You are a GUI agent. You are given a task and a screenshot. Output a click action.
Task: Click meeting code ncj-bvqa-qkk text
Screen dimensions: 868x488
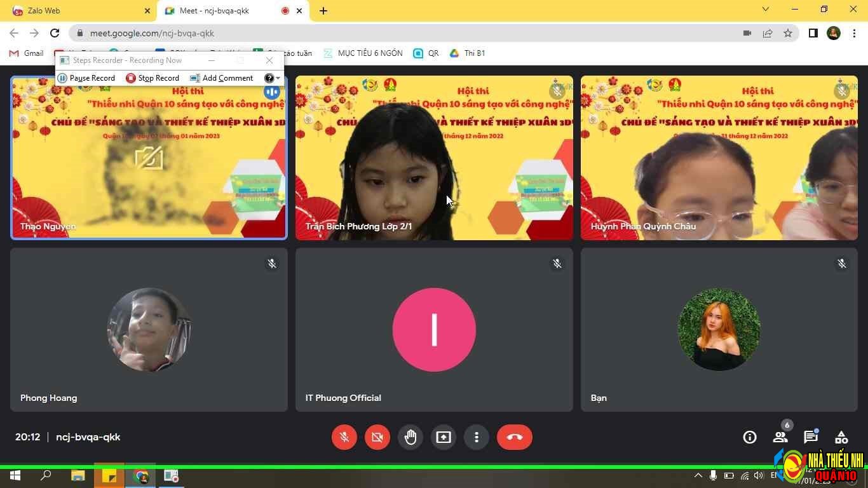click(88, 437)
